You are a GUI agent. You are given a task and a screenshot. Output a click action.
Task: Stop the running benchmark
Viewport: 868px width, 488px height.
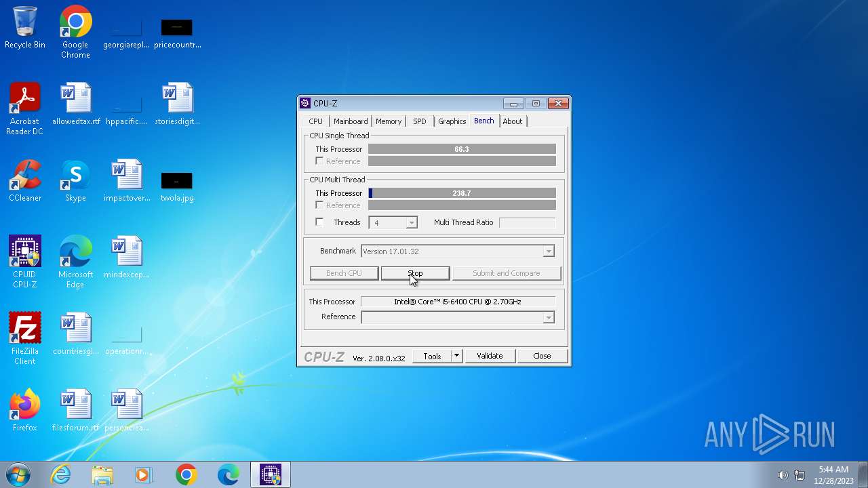click(415, 273)
